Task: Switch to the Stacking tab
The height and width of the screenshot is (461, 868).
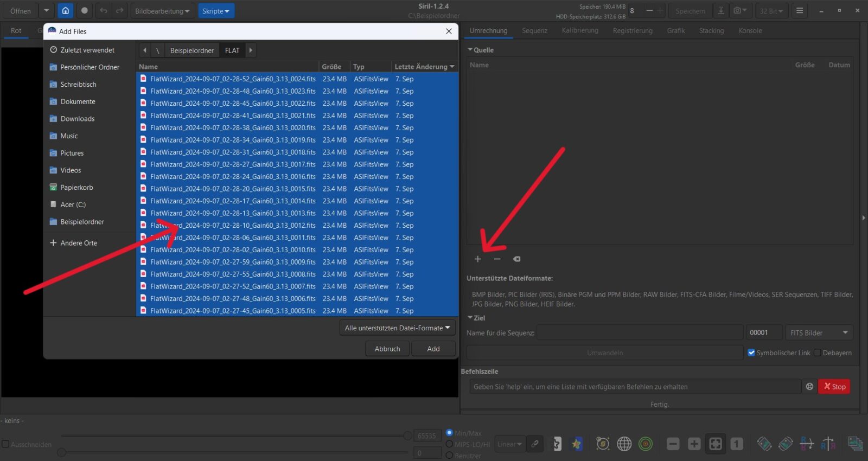Action: coord(711,31)
